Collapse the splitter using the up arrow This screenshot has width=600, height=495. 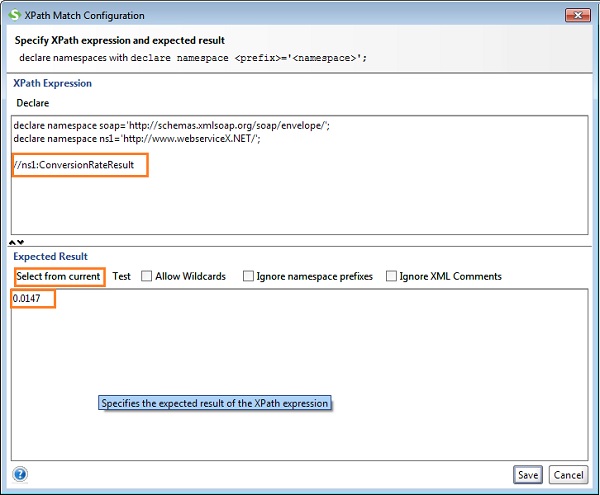click(x=13, y=243)
